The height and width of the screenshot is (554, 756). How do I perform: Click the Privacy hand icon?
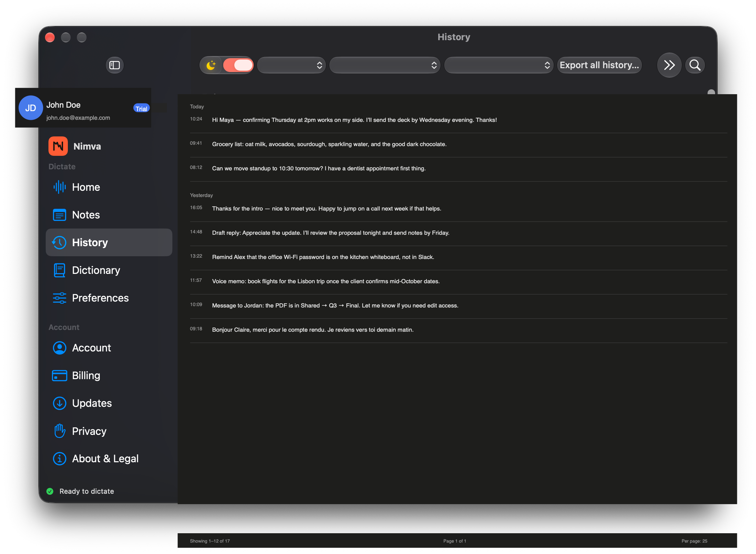coord(60,431)
